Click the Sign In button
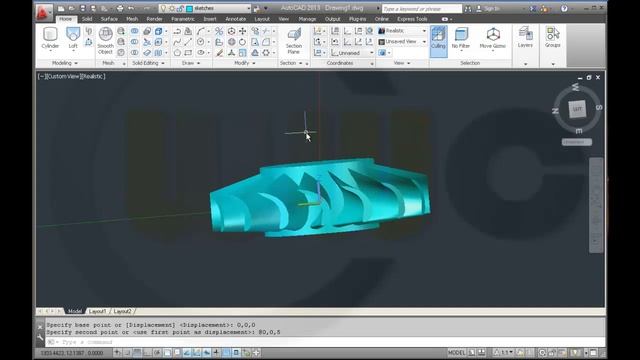 [488, 9]
